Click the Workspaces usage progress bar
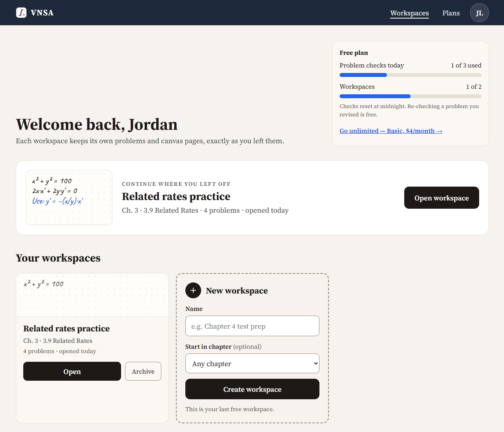 (411, 96)
